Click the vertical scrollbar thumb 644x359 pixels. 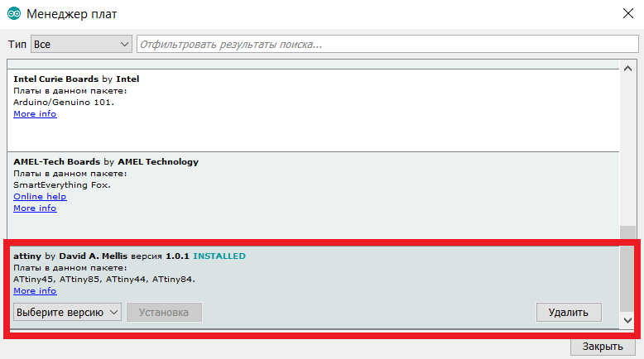(x=627, y=269)
